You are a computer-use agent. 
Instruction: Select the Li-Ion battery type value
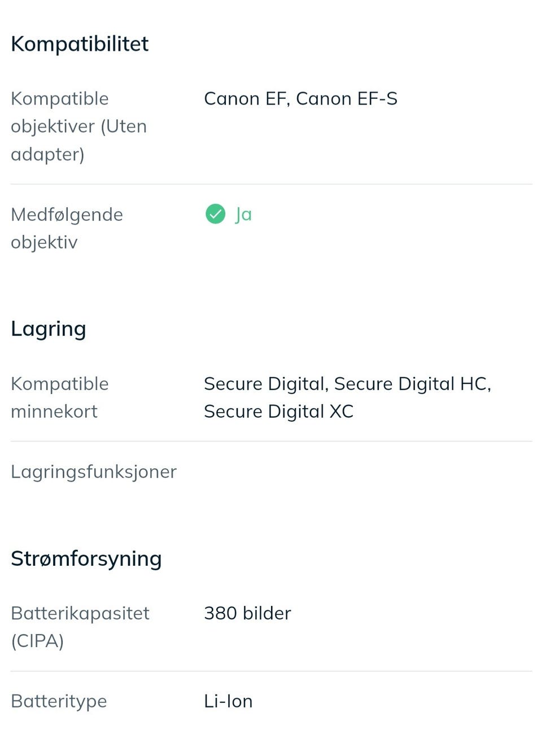click(x=228, y=701)
